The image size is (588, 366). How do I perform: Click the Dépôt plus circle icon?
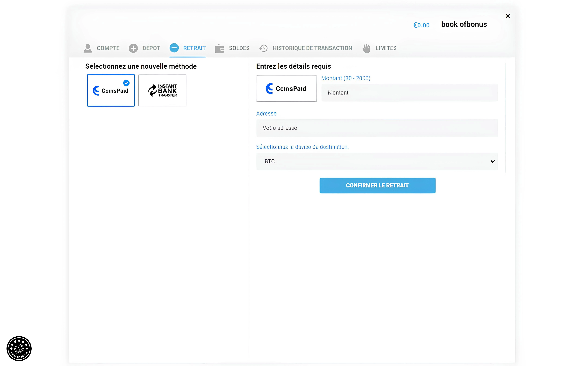pyautogui.click(x=133, y=48)
